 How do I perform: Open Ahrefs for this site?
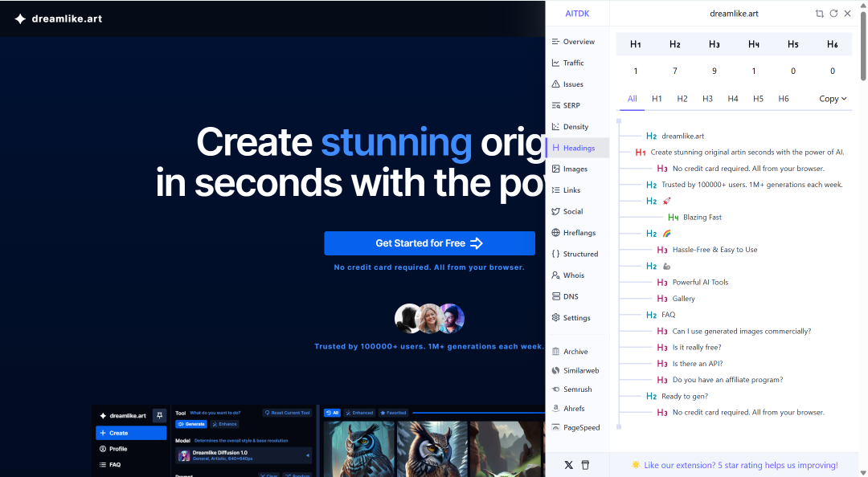(568, 409)
